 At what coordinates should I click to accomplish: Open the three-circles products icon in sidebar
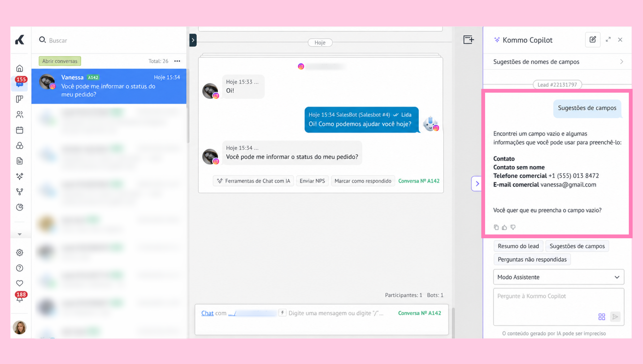pyautogui.click(x=19, y=146)
